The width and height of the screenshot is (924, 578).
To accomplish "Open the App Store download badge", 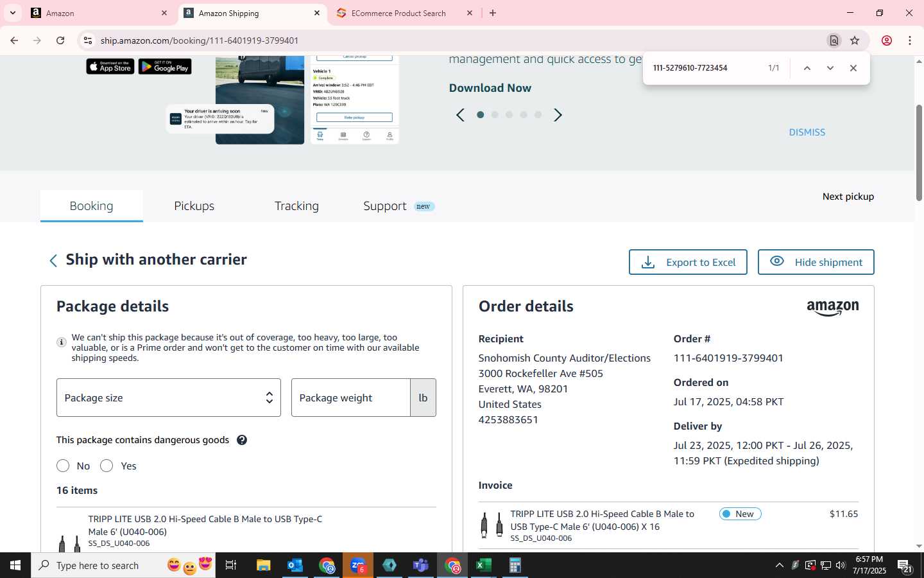I will (110, 66).
